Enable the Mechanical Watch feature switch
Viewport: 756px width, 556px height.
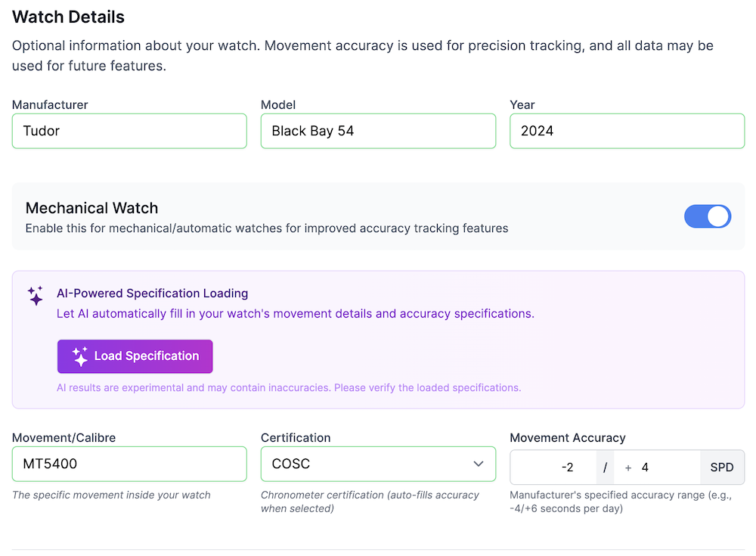pyautogui.click(x=708, y=216)
